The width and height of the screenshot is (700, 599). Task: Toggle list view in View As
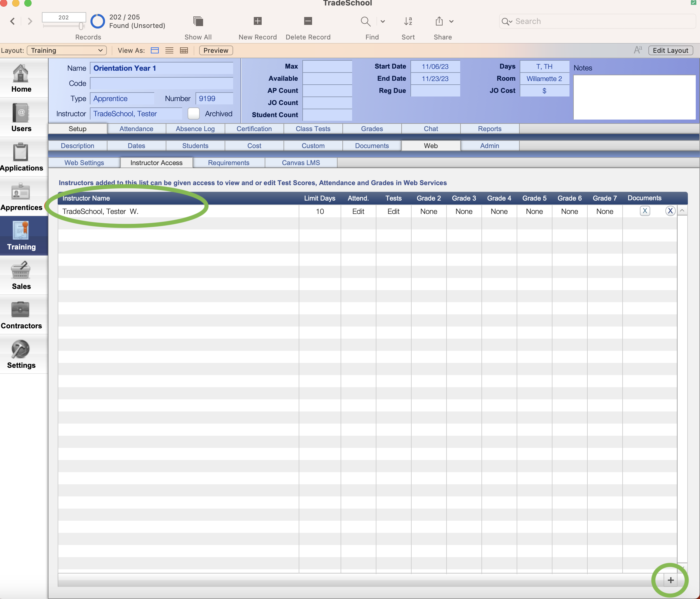(169, 50)
